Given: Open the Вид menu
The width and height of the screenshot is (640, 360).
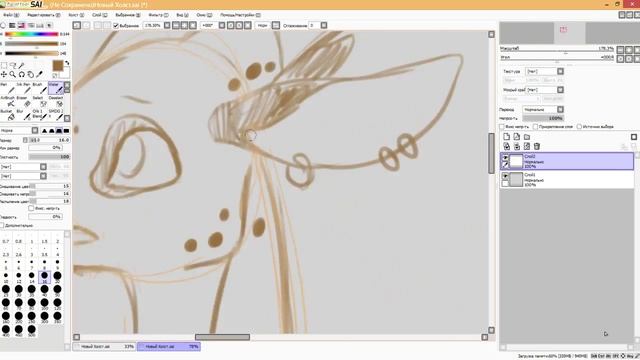Looking at the screenshot, I should [182, 15].
